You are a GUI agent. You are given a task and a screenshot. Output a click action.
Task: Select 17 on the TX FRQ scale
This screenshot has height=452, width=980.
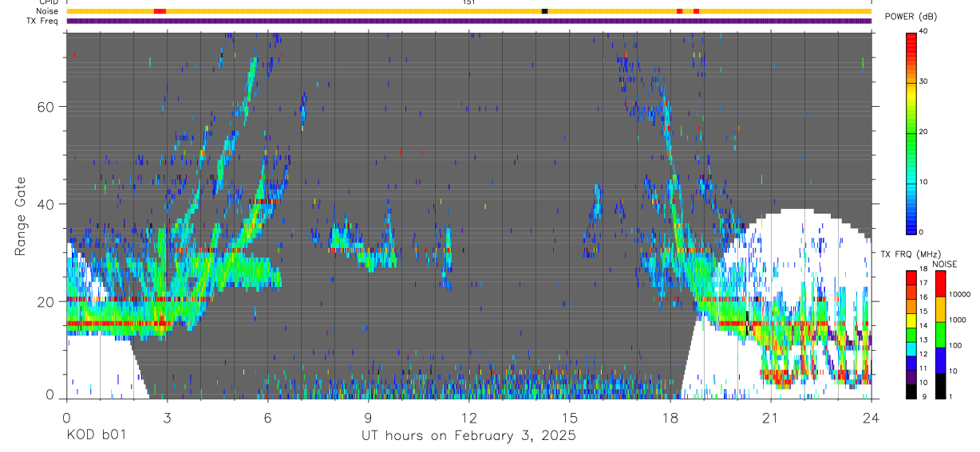pyautogui.click(x=923, y=283)
